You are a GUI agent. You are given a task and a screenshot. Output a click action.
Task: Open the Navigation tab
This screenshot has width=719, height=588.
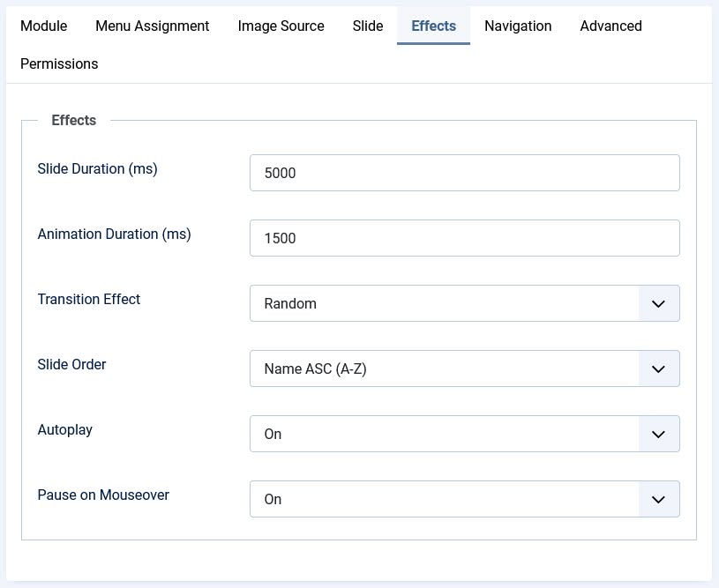click(518, 26)
